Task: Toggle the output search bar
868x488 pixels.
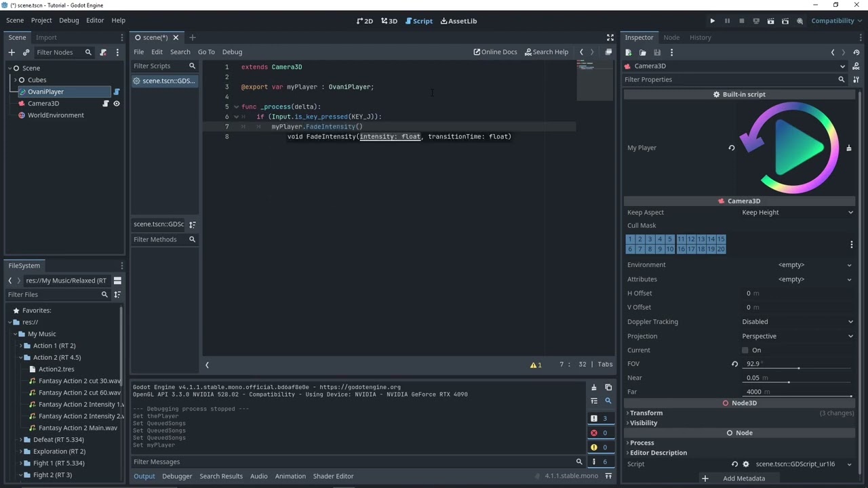Action: [608, 401]
